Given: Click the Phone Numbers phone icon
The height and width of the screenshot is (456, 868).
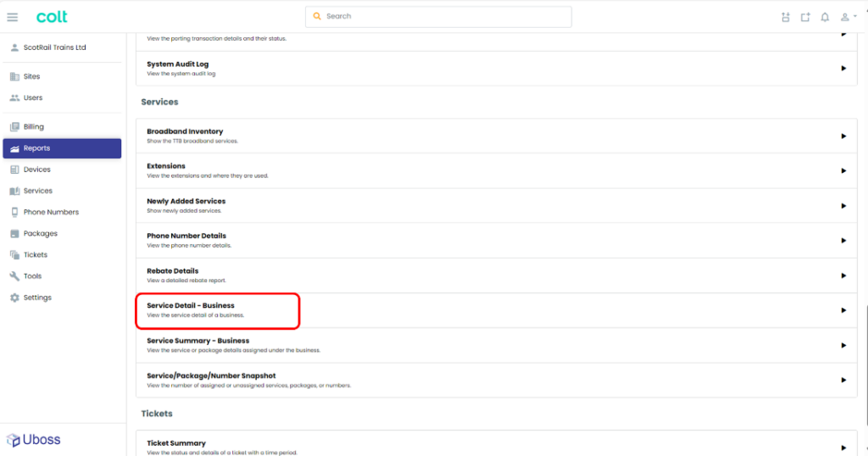Looking at the screenshot, I should pos(14,212).
